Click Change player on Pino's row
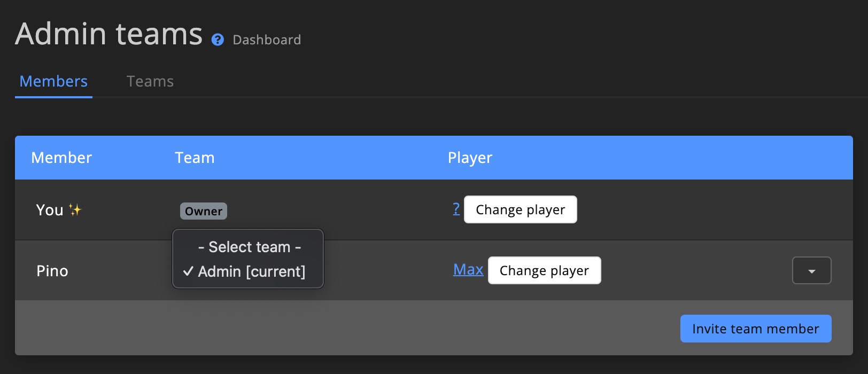868x374 pixels. point(544,270)
